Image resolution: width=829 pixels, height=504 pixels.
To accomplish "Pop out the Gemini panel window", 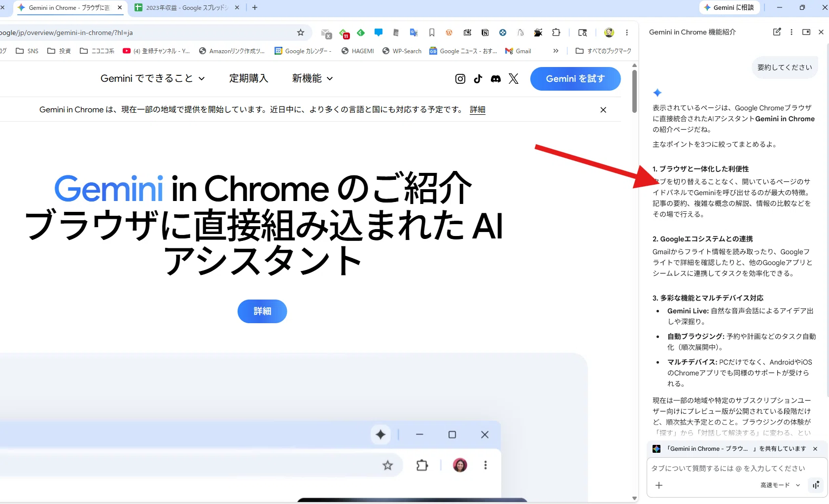I will coord(806,32).
